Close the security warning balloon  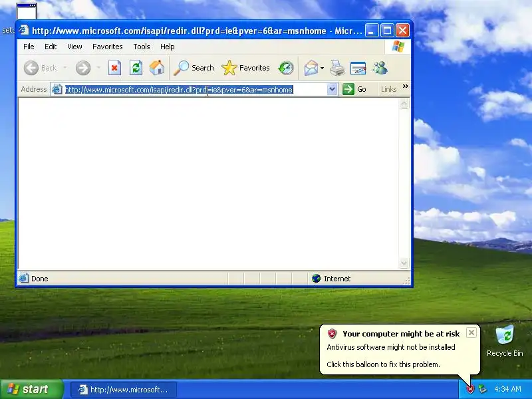pos(471,332)
